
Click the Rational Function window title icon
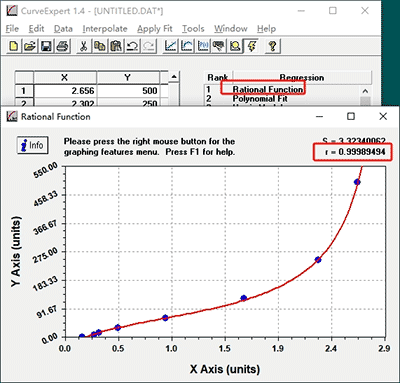point(12,117)
